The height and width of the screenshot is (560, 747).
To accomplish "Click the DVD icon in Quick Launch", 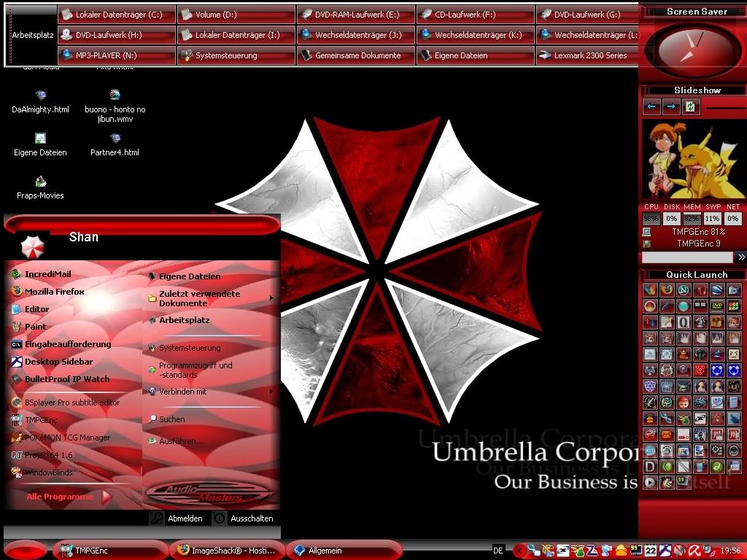I will pyautogui.click(x=717, y=306).
